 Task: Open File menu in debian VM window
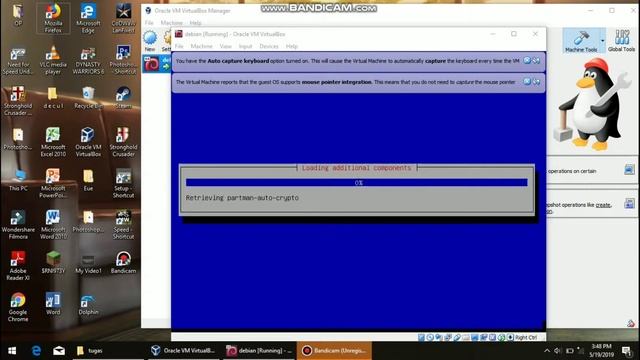point(179,46)
